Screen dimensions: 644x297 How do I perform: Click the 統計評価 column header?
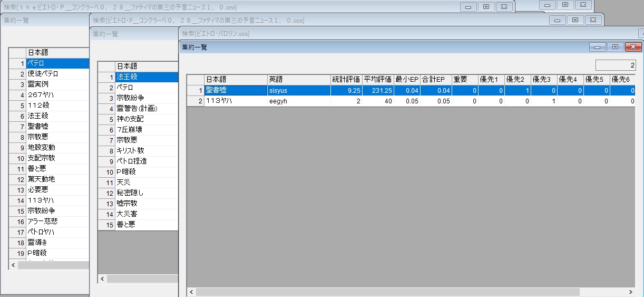click(346, 80)
